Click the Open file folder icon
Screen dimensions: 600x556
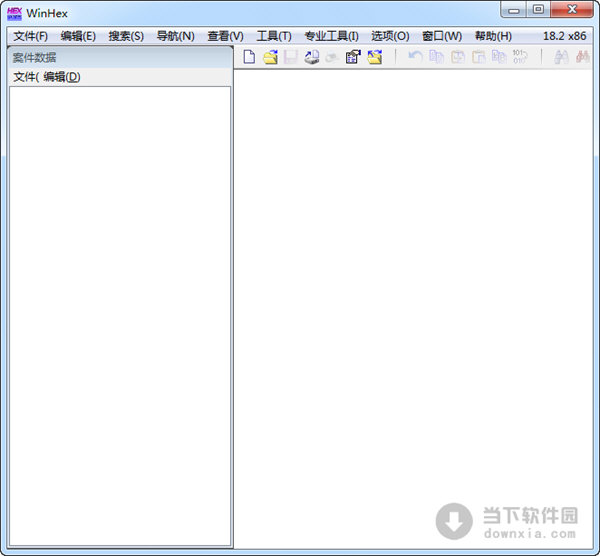click(271, 57)
